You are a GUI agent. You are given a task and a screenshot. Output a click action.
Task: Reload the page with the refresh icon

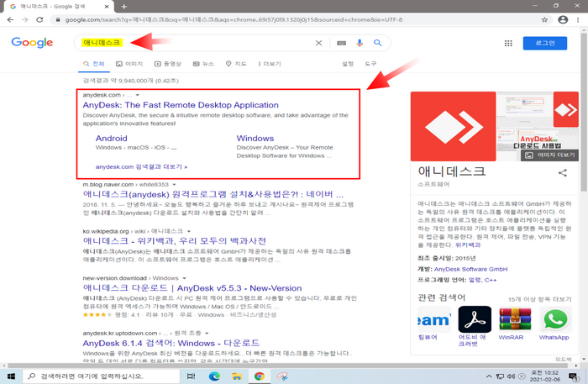(x=39, y=19)
